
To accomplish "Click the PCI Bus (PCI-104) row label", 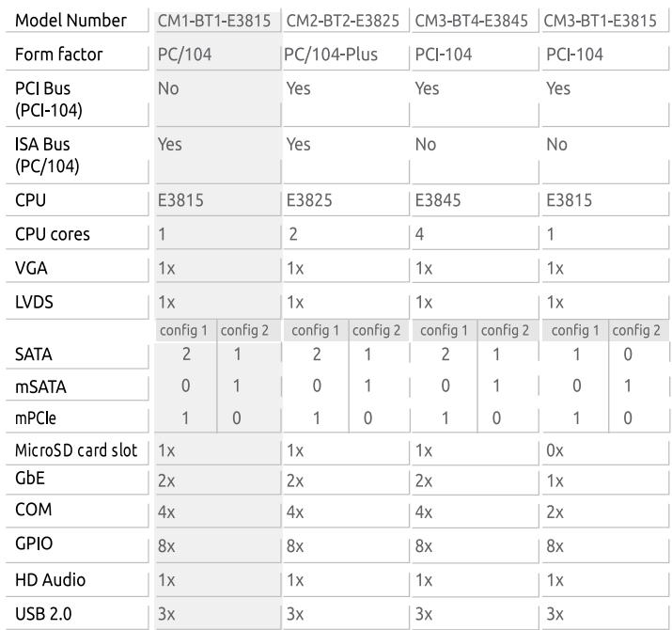I will tap(49, 100).
